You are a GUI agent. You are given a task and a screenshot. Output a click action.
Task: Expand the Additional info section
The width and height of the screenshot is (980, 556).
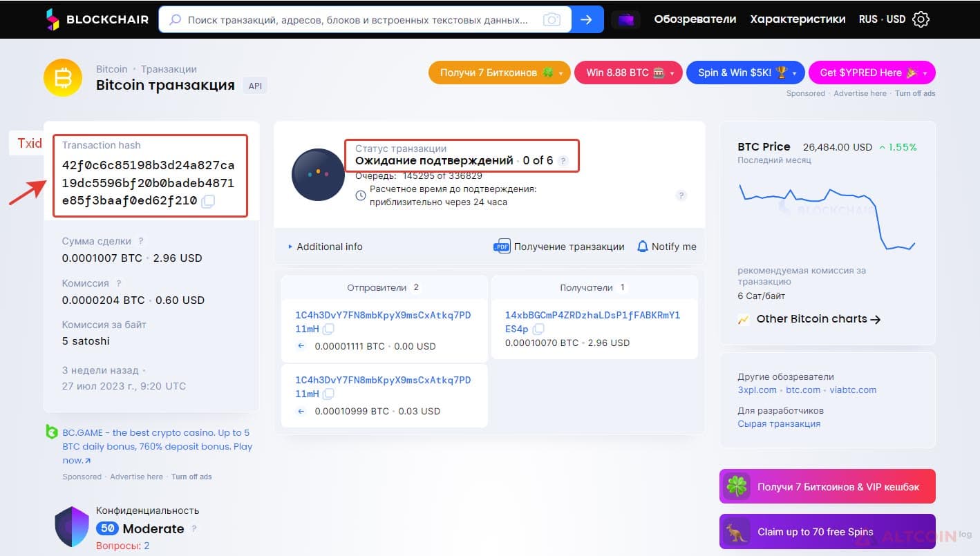(325, 247)
